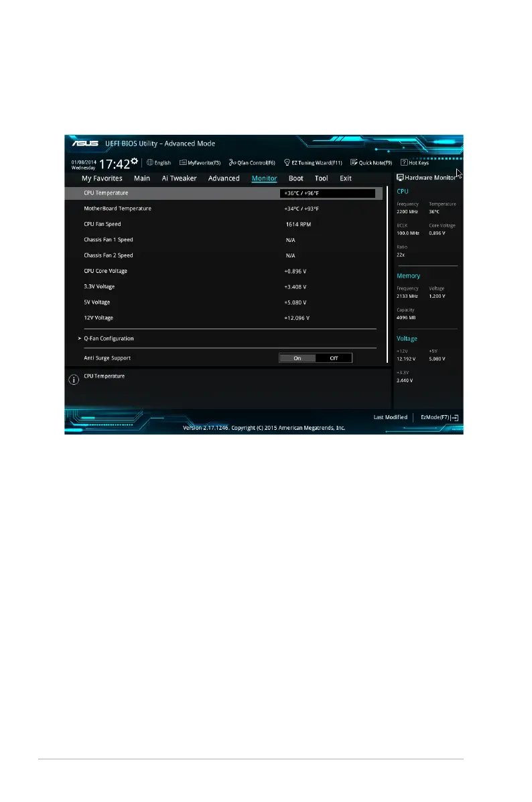This screenshot has height=802, width=532.
Task: Click the Qfan Control fan icon
Action: 232,163
